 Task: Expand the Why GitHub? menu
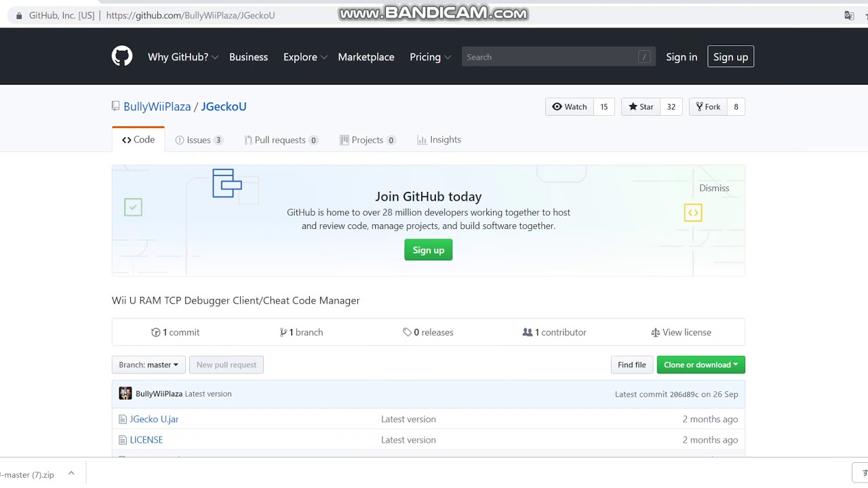point(182,57)
